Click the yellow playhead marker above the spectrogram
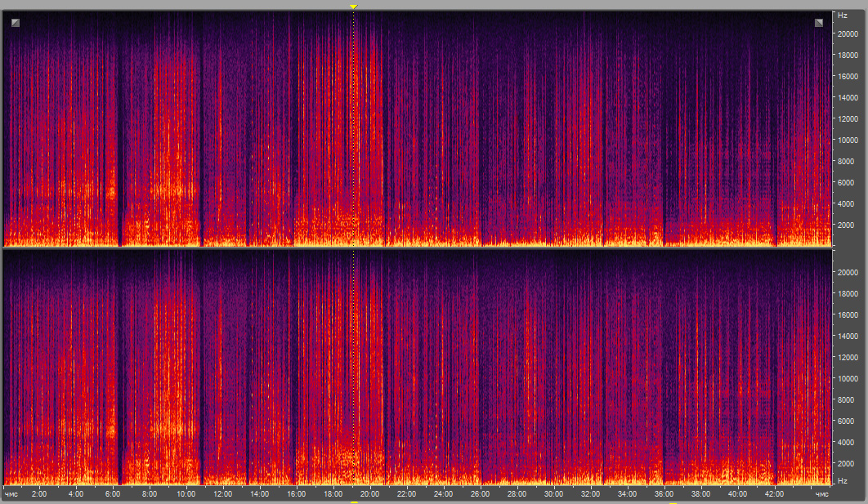This screenshot has width=868, height=504. point(353,7)
